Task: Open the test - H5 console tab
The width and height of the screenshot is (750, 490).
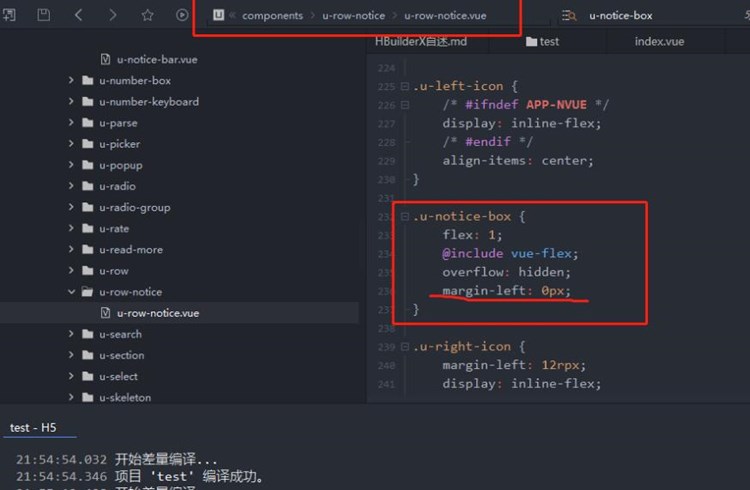Action: point(33,427)
